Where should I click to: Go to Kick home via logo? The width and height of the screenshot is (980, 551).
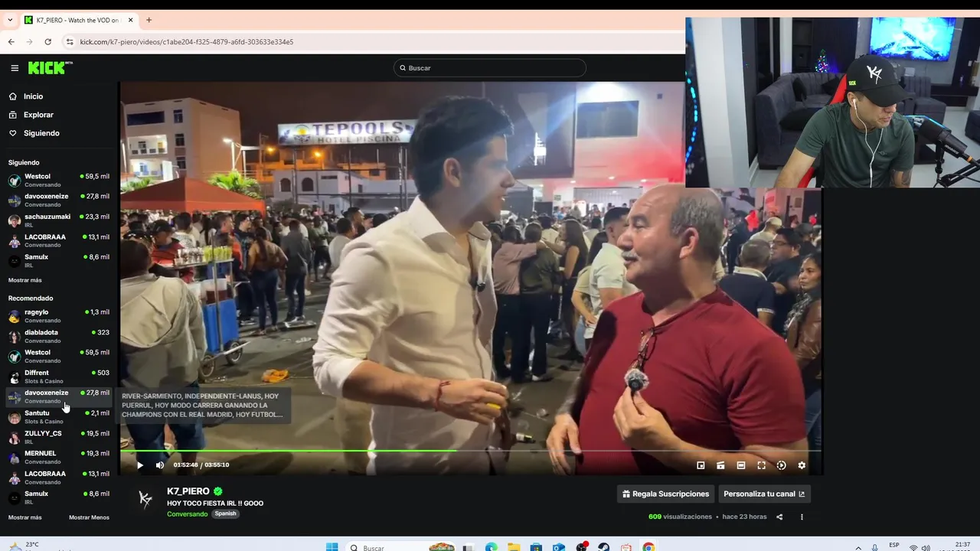(x=50, y=67)
